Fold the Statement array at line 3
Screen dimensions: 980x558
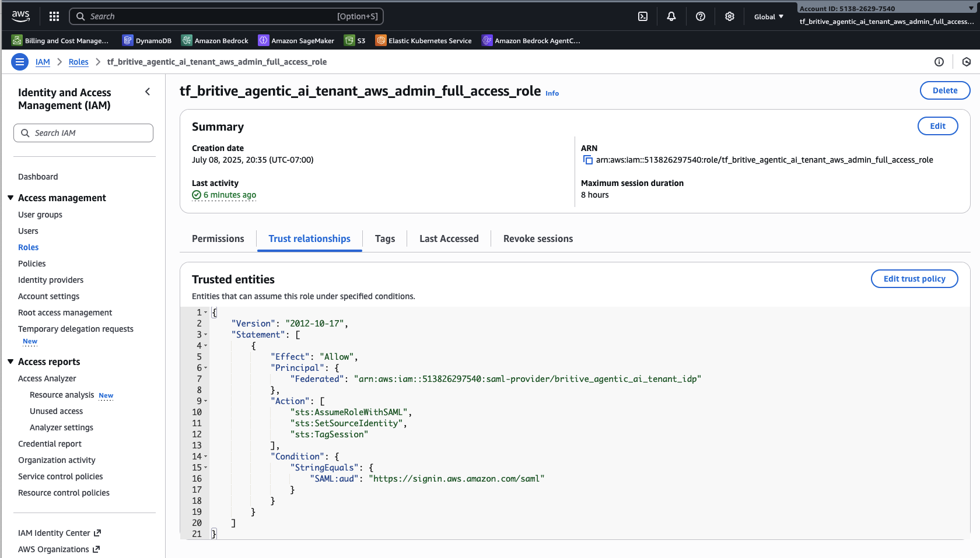pos(206,335)
